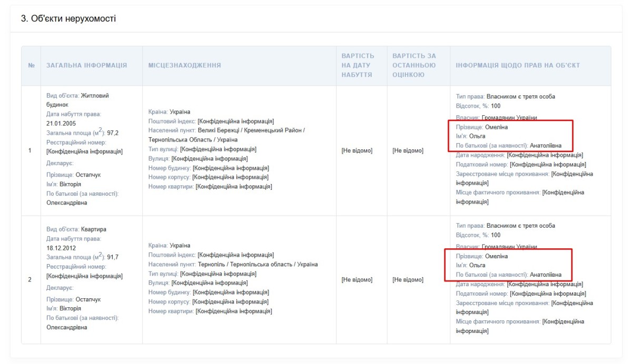Click the total area value 97,2

pyautogui.click(x=113, y=133)
